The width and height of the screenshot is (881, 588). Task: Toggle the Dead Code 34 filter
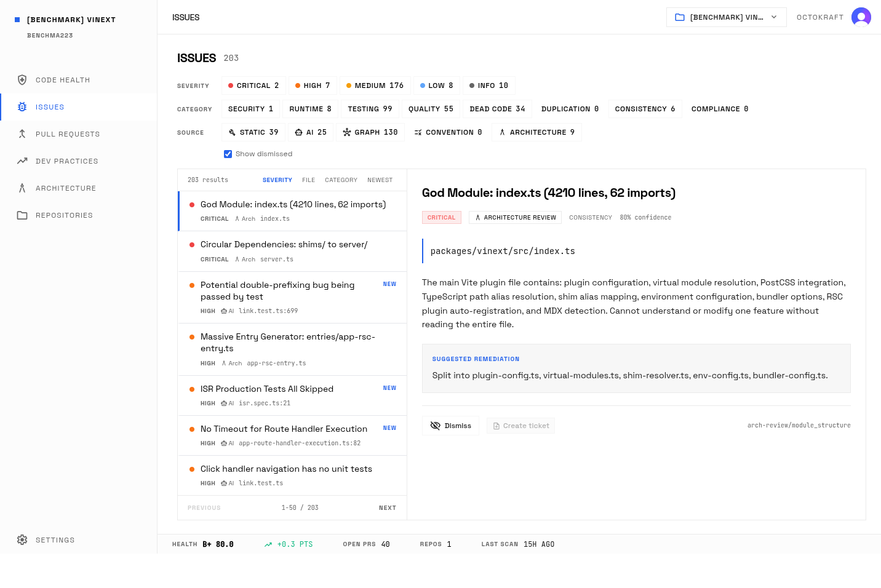click(498, 109)
